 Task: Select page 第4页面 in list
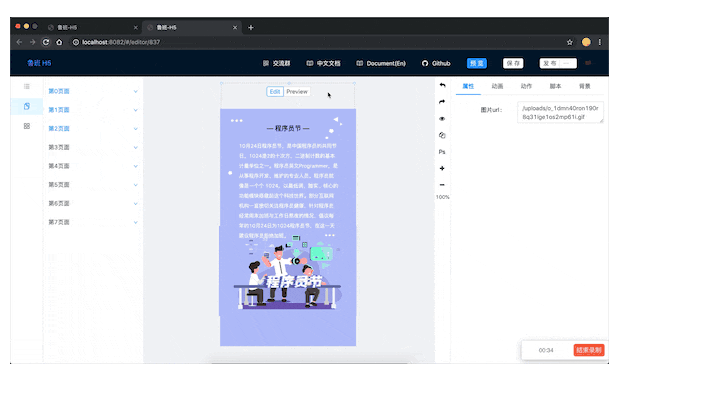tap(59, 166)
